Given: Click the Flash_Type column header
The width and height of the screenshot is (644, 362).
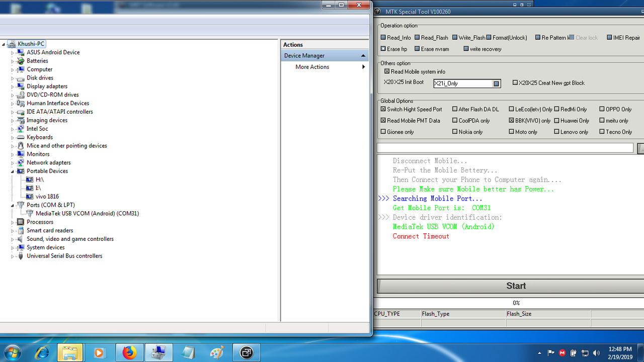Looking at the screenshot, I should click(x=463, y=314).
